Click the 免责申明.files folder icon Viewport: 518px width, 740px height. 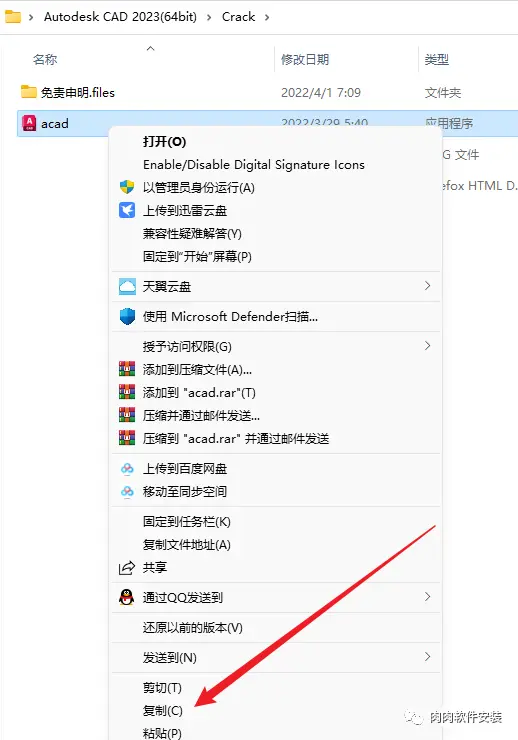point(29,92)
